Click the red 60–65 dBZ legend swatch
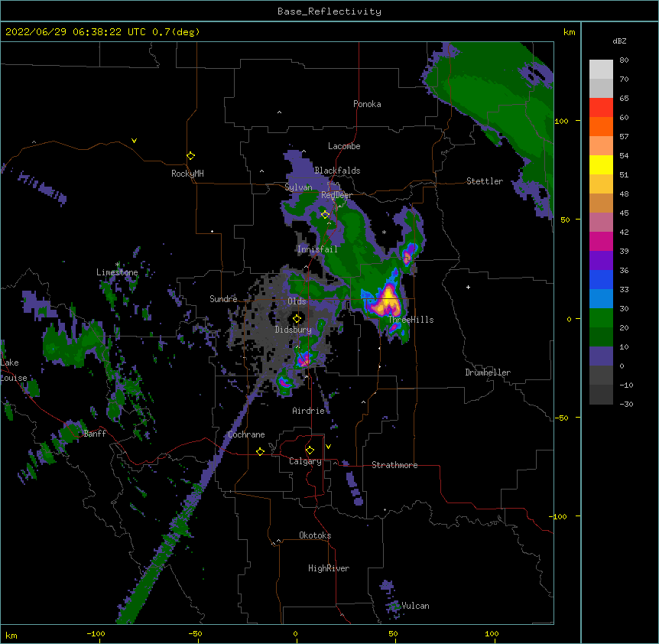Image resolution: width=659 pixels, height=644 pixels. pyautogui.click(x=601, y=108)
